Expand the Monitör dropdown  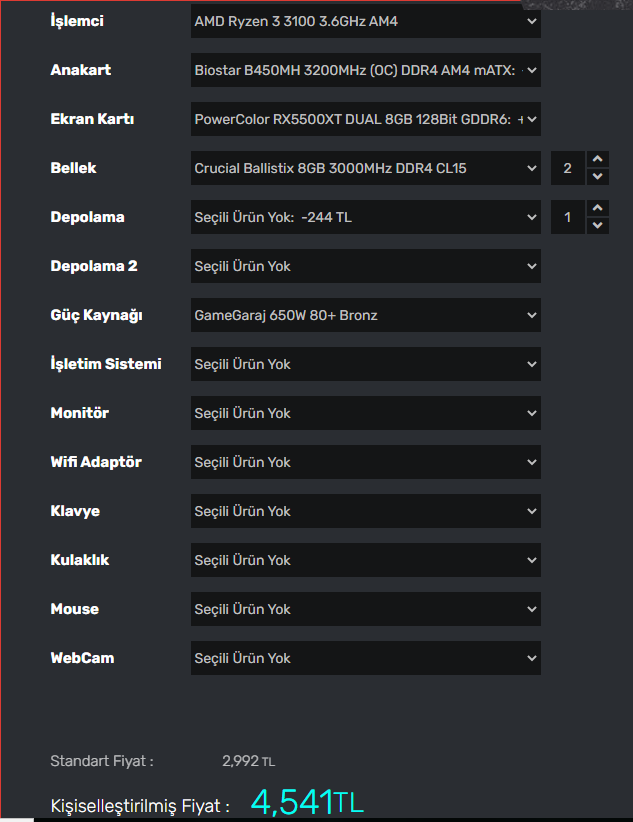(x=365, y=413)
